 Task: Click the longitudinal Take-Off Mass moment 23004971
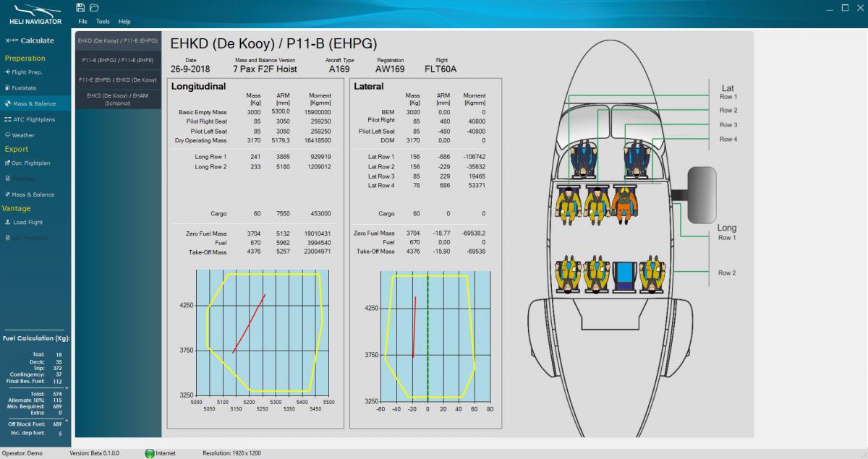pos(317,252)
